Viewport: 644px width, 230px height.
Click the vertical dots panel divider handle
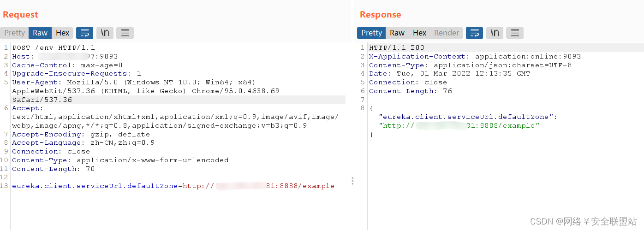(352, 181)
